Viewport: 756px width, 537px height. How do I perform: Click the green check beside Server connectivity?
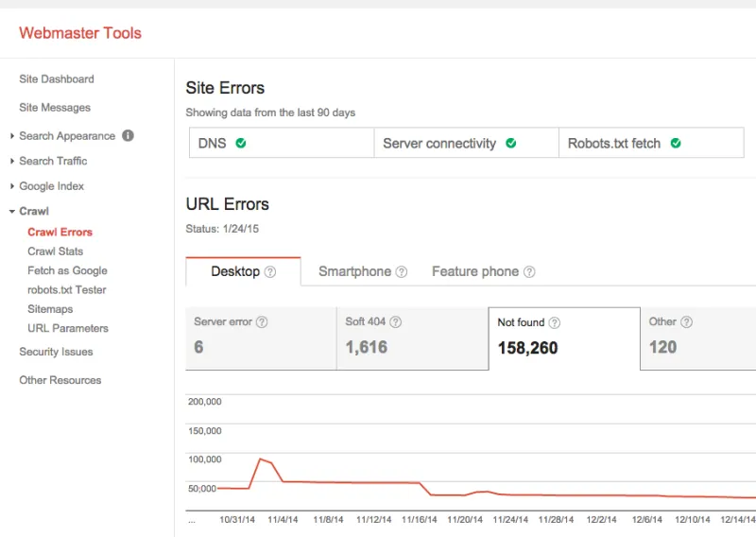point(511,143)
